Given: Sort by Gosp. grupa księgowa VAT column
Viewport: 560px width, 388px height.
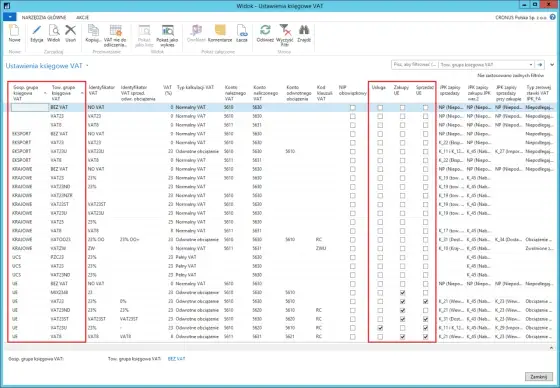Looking at the screenshot, I should pos(29,93).
